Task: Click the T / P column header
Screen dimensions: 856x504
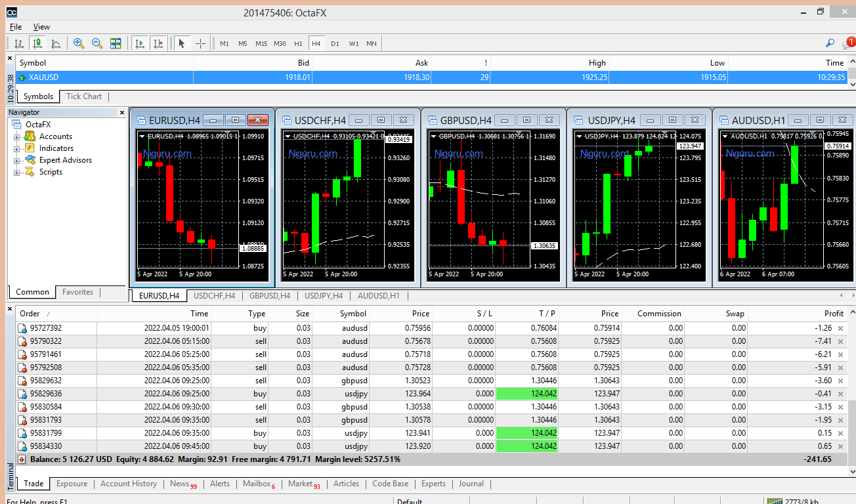Action: click(527, 314)
